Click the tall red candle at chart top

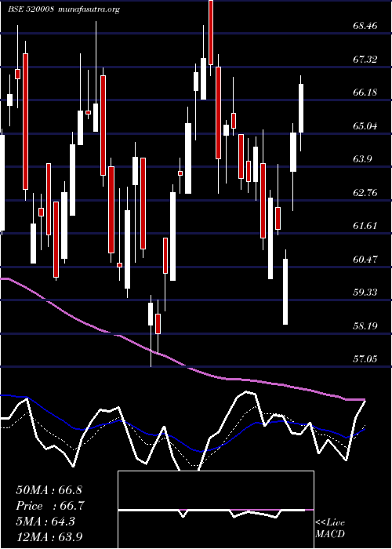coord(211,33)
